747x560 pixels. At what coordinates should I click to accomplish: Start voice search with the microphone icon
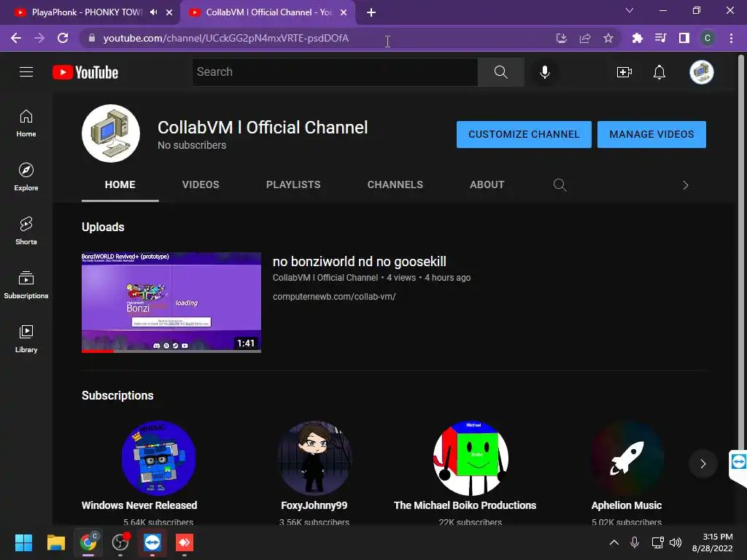[x=544, y=72]
